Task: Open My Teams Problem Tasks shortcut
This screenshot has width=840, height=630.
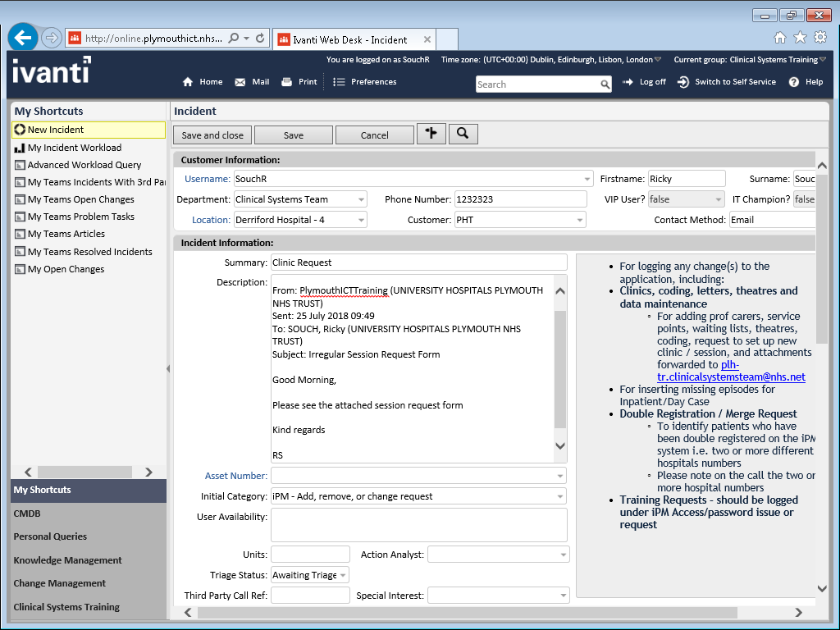Action: (x=81, y=217)
